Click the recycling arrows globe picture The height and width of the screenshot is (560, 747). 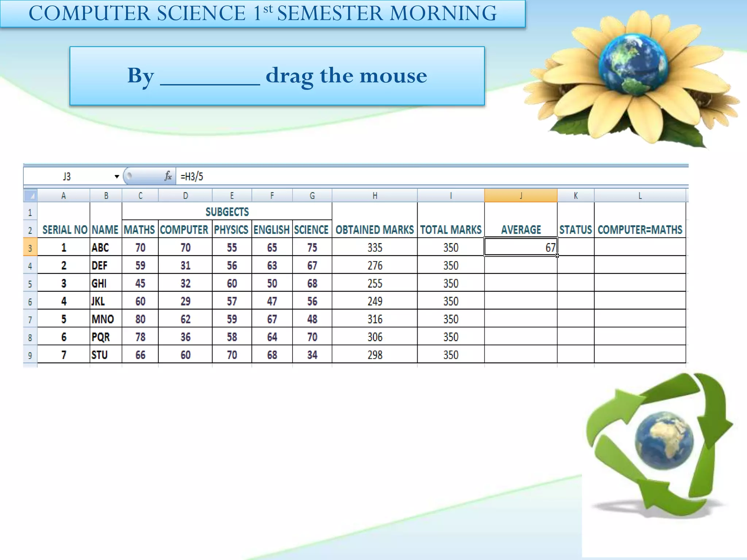click(659, 445)
